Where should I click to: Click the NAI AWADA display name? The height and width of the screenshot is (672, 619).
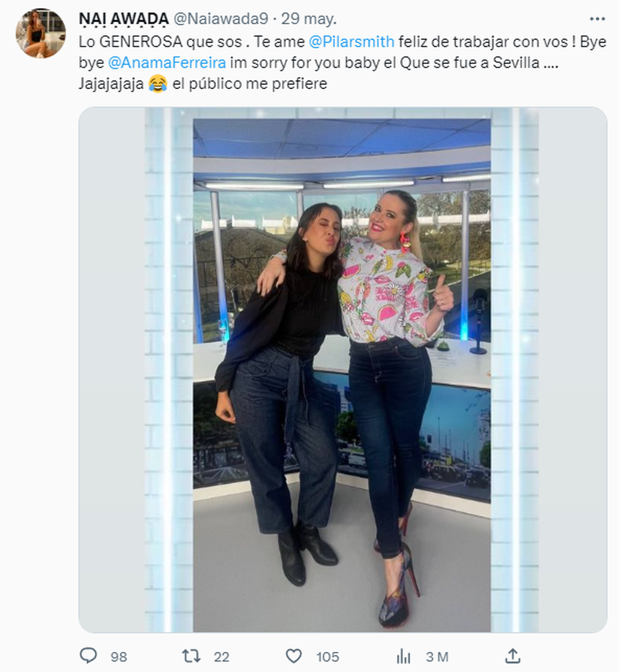(x=124, y=19)
